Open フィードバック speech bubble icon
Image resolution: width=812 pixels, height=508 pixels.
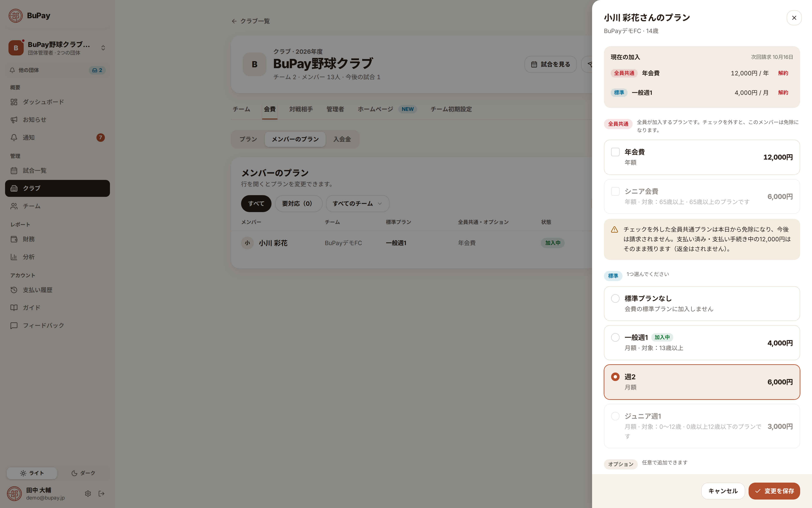point(14,326)
